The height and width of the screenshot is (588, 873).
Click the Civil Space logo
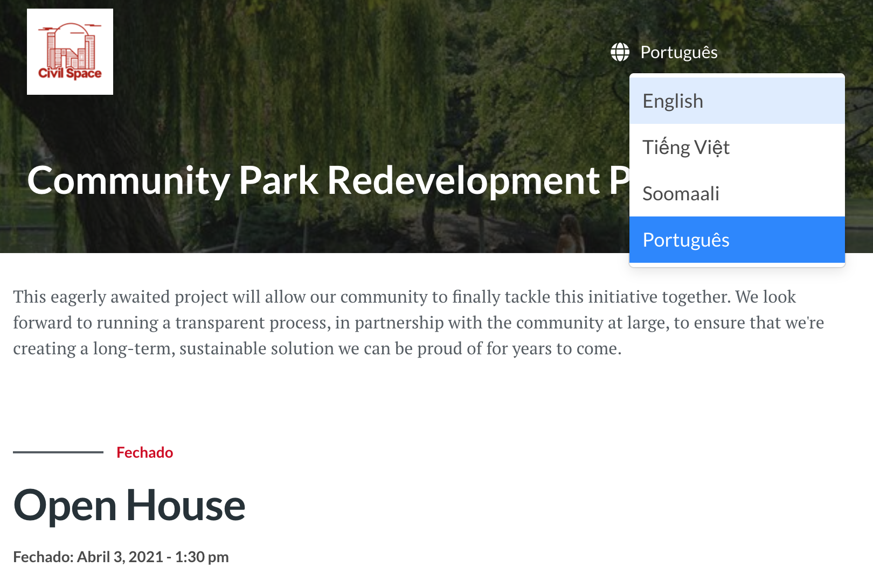tap(70, 52)
